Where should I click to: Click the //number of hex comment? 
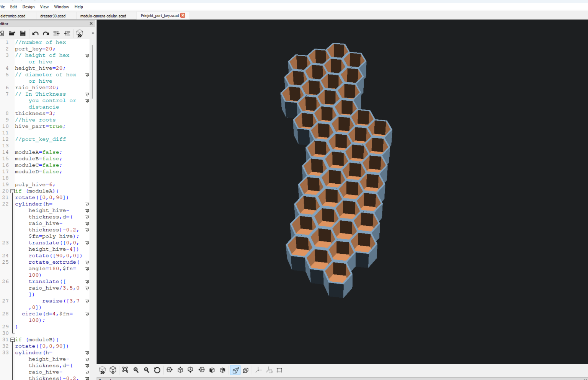click(40, 42)
